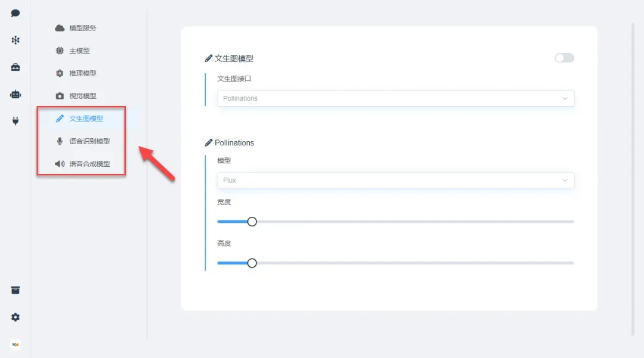The height and width of the screenshot is (358, 644).
Task: Open the toolbox icon in left rail
Action: 16,67
